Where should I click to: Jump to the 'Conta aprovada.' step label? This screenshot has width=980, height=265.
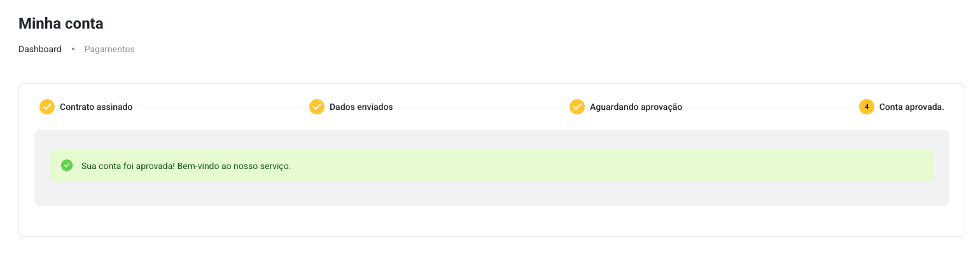911,107
